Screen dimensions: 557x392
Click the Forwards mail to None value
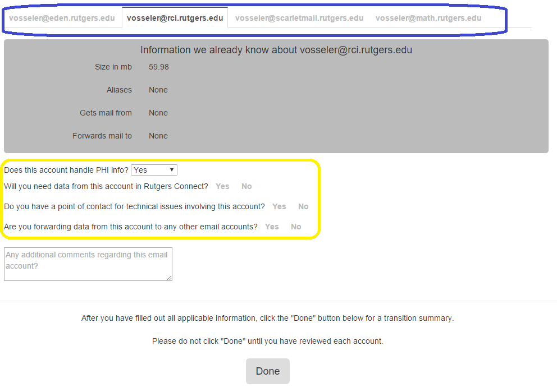coord(158,136)
